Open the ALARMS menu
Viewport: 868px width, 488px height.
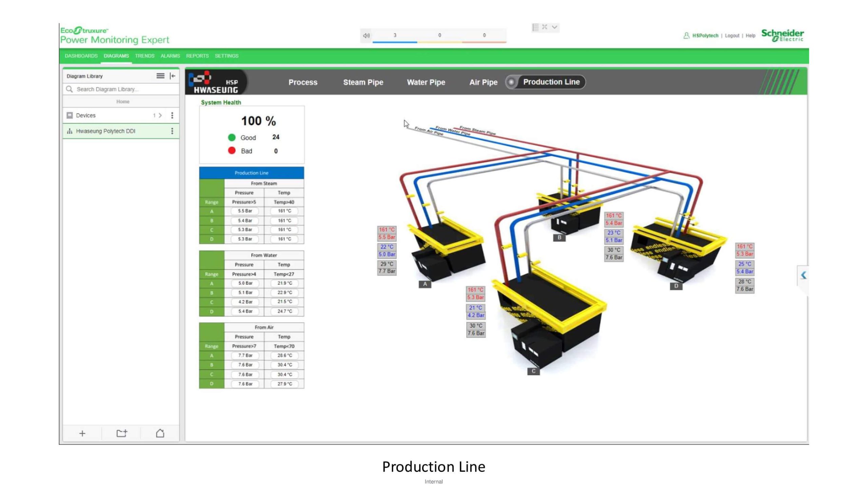[170, 56]
